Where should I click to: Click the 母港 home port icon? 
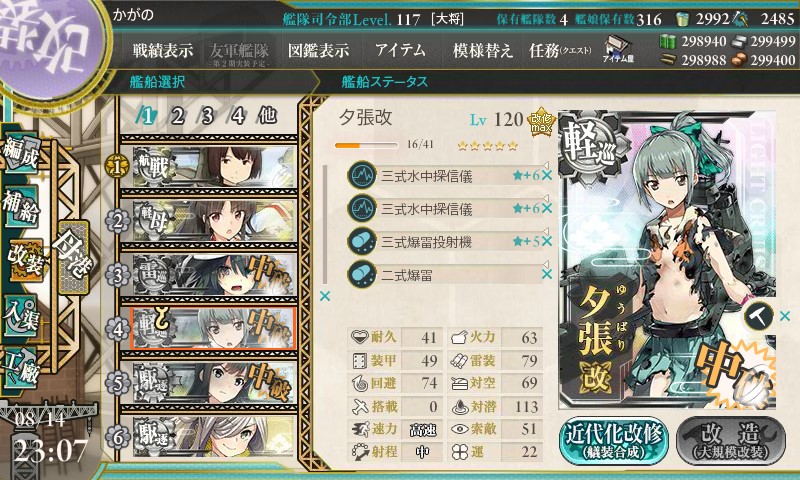[x=74, y=257]
